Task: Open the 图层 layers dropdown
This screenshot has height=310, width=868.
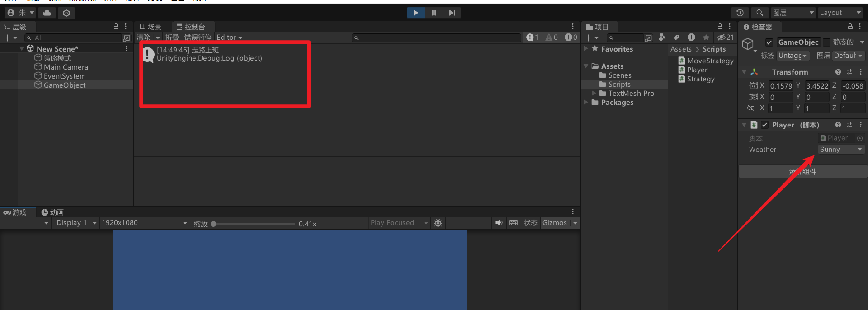Action: click(x=793, y=13)
